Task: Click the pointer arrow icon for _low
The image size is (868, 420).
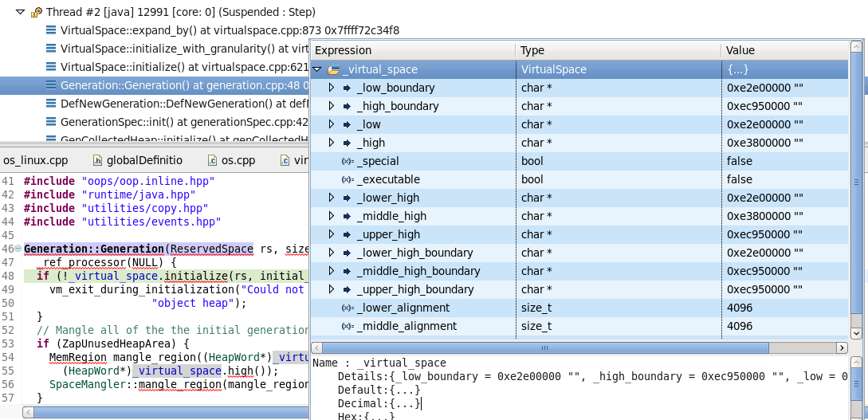Action: [347, 124]
